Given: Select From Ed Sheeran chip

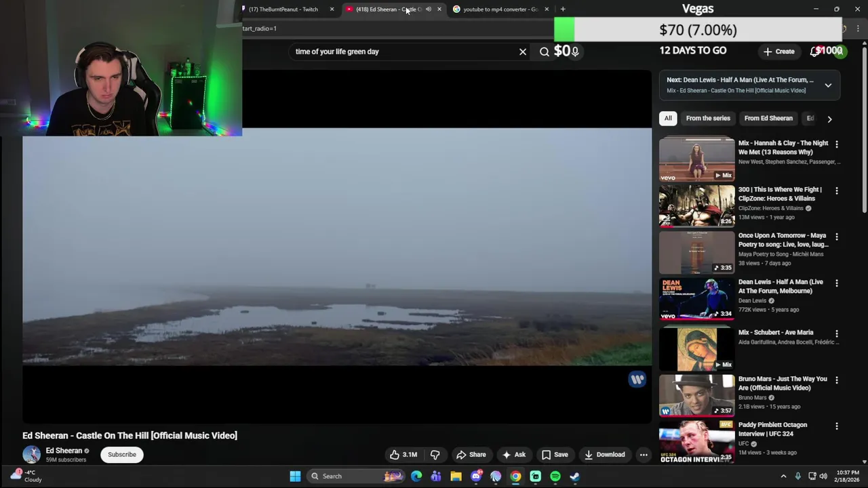Looking at the screenshot, I should point(768,119).
